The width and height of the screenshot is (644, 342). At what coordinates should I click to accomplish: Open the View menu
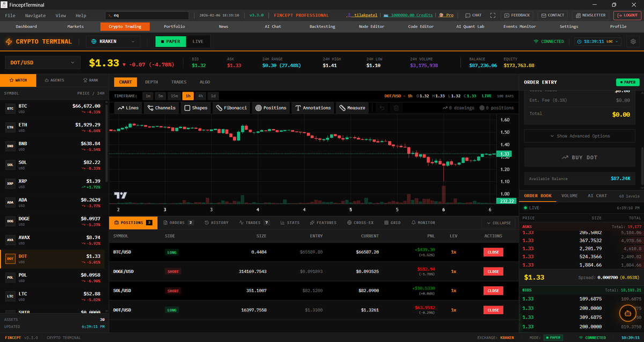(x=61, y=16)
